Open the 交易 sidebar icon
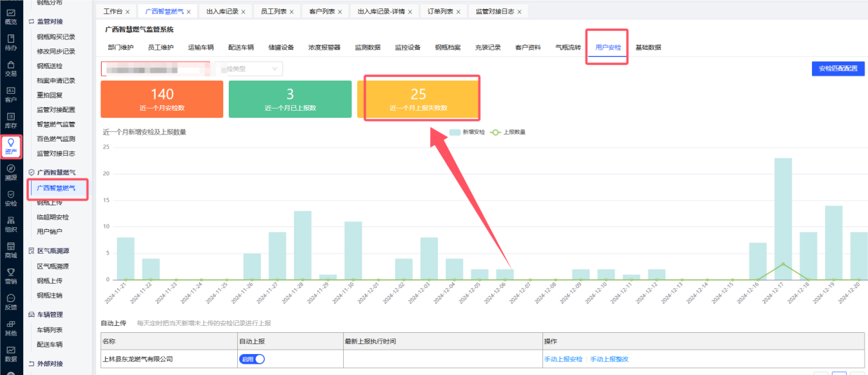Image resolution: width=868 pixels, height=375 pixels. (11, 68)
